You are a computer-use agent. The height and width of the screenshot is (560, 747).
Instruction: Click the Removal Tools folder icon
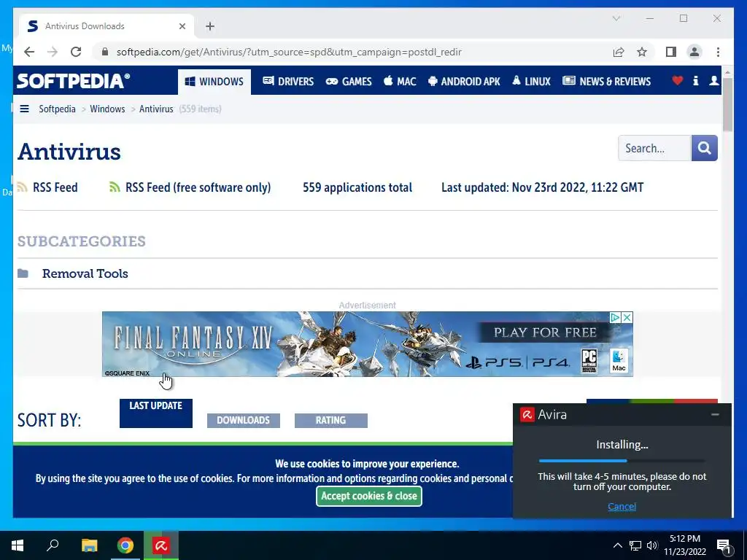click(x=23, y=273)
